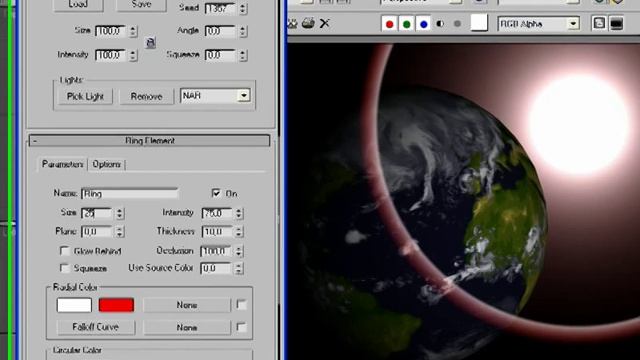Click the white color swatch in frame toolbar
This screenshot has width=640, height=360.
coord(479,22)
